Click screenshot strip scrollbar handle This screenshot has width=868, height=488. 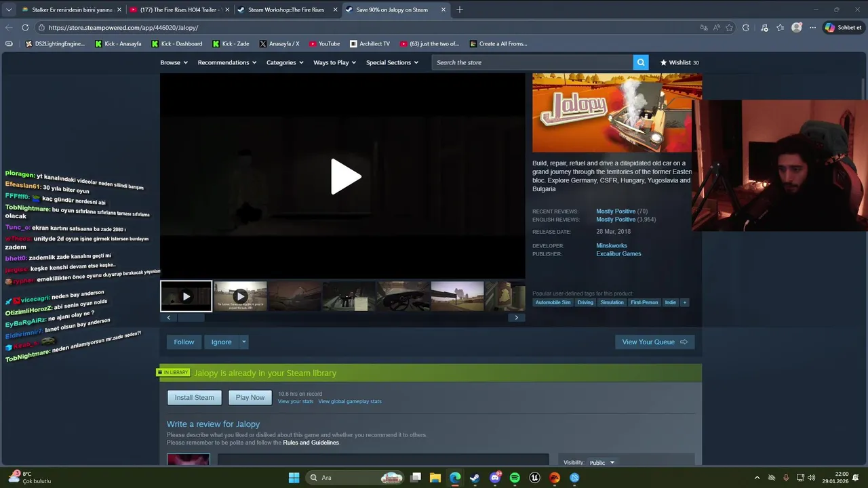[191, 318]
